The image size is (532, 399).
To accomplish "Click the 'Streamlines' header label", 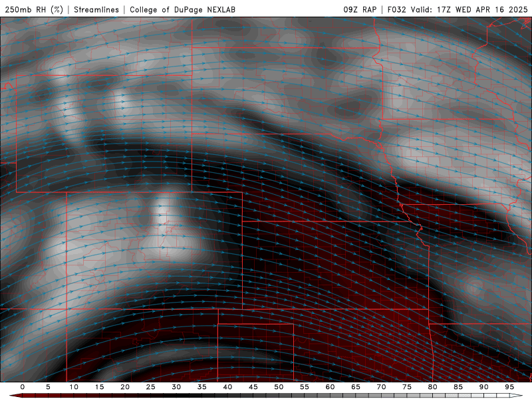I will [96, 9].
